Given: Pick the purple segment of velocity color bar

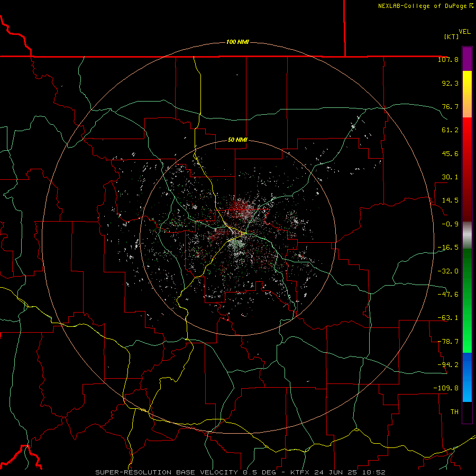Looking at the screenshot, I should [467, 59].
